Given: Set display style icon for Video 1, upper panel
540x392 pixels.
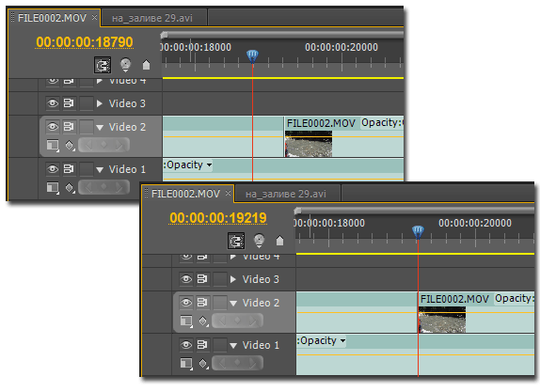Looking at the screenshot, I should click(53, 188).
